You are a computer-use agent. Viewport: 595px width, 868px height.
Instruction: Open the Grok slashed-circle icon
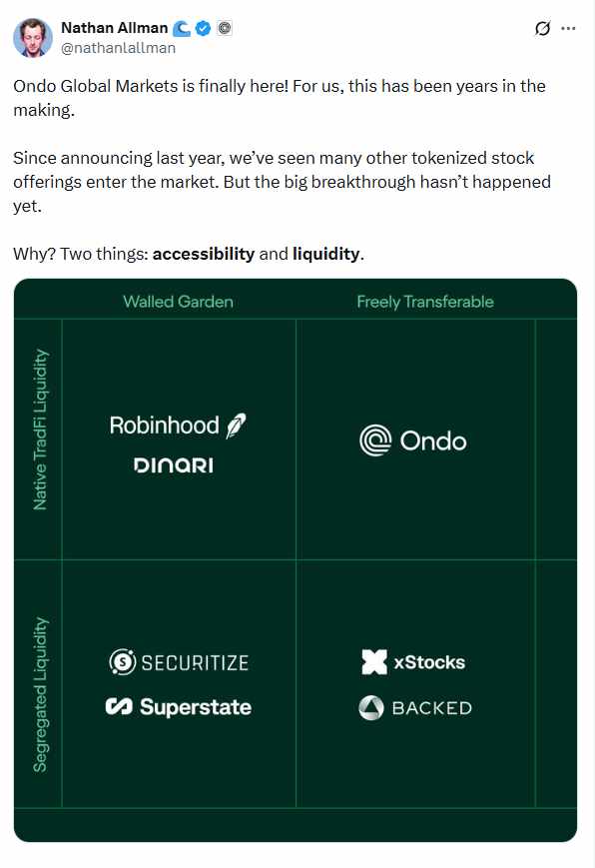coord(542,28)
